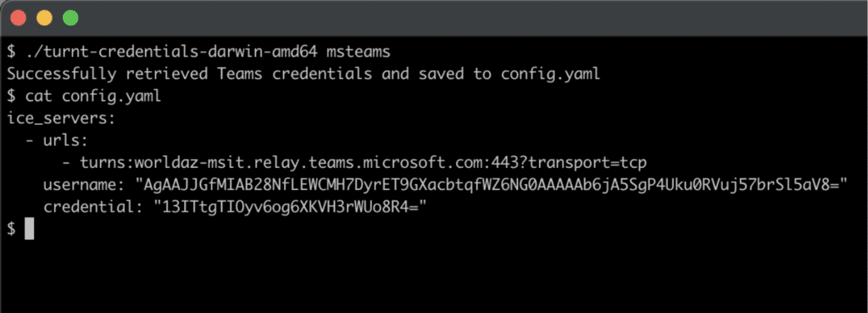Click the msteams argument on first line
Viewport: 868px width, 313px height.
tap(359, 52)
